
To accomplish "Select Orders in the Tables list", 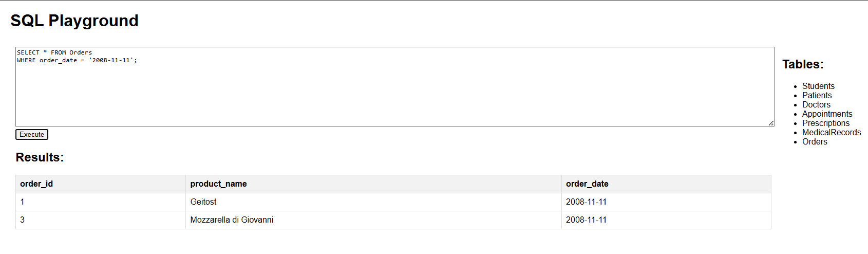I will pyautogui.click(x=815, y=142).
